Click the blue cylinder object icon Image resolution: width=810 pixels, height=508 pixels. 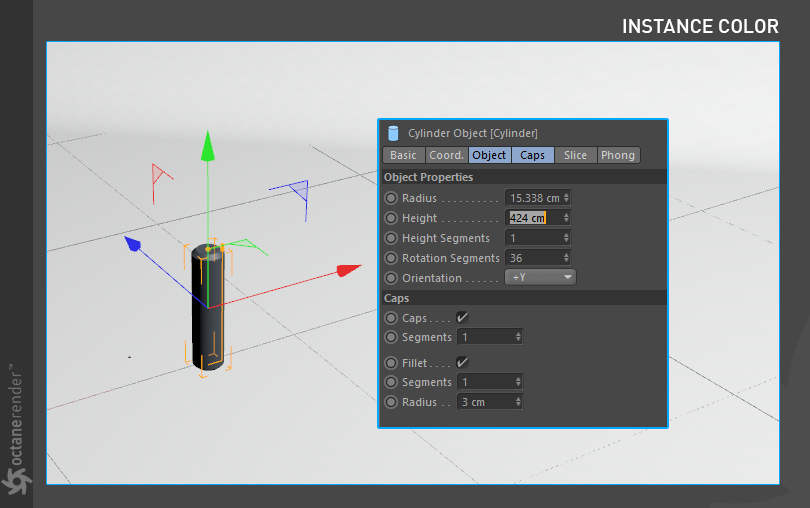tap(393, 133)
